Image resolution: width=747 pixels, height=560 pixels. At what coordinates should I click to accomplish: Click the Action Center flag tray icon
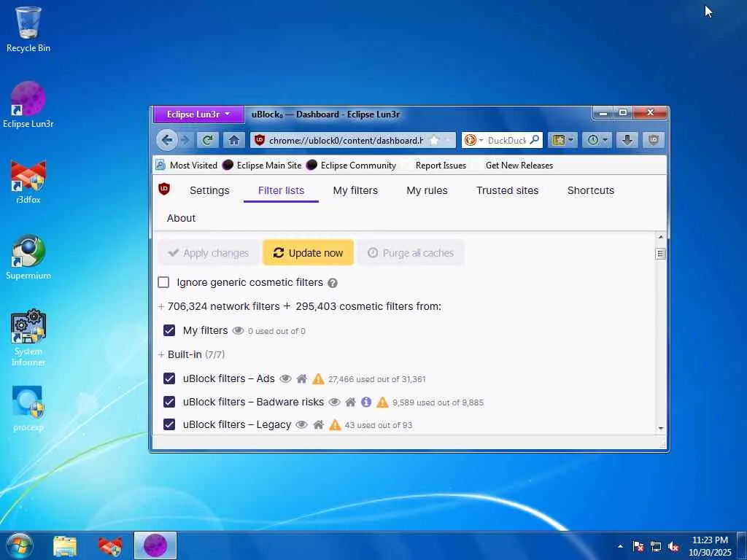(x=638, y=547)
